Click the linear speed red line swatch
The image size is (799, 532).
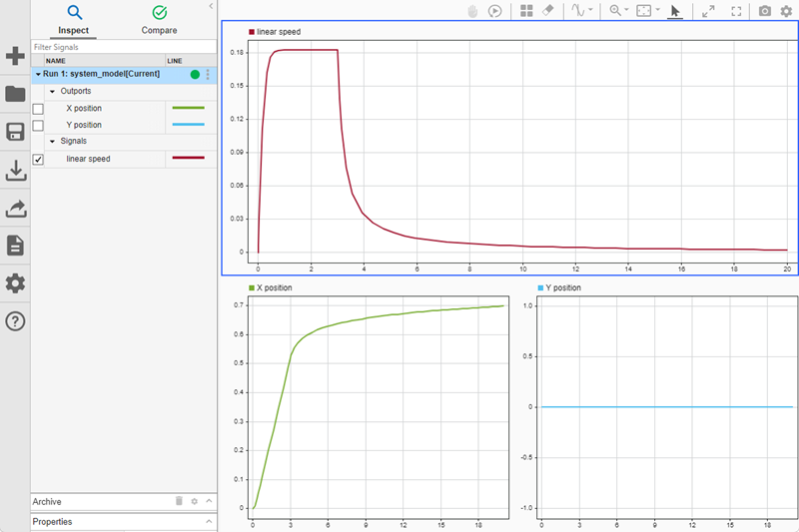(x=188, y=159)
